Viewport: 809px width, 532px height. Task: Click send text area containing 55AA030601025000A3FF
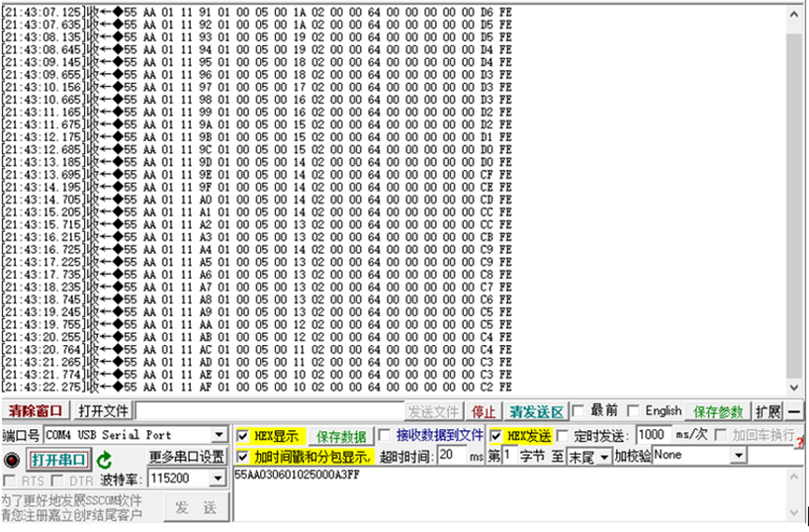coord(509,495)
